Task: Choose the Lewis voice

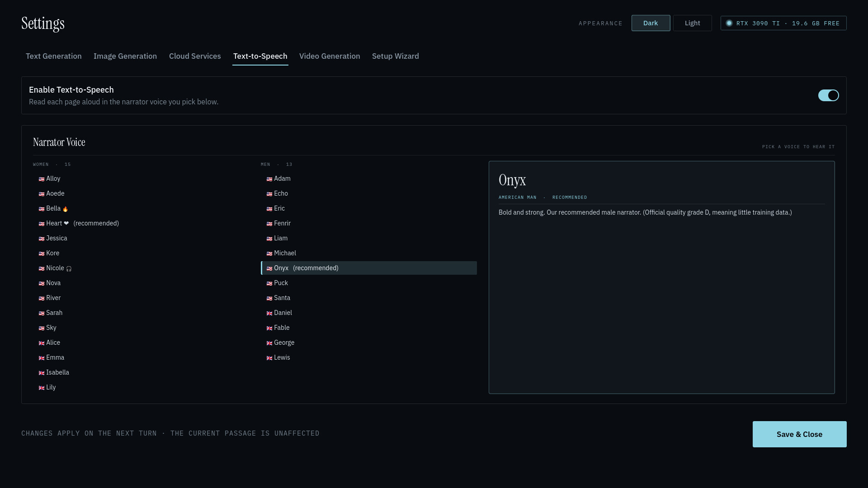Action: tap(369, 357)
